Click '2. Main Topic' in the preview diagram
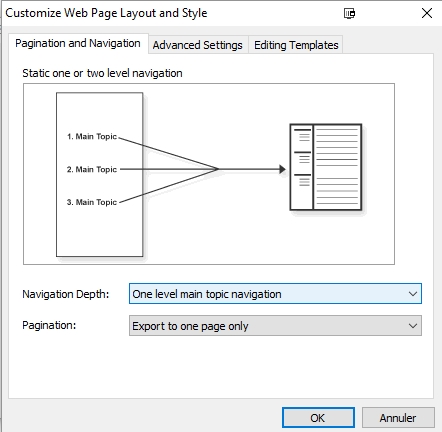This screenshot has height=432, width=442. tap(92, 169)
